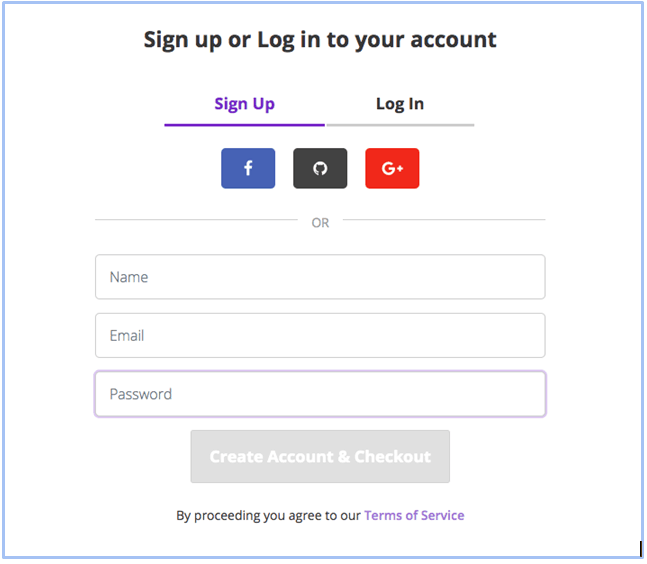Open the Terms of Service link
The width and height of the screenshot is (647, 564).
tap(414, 515)
